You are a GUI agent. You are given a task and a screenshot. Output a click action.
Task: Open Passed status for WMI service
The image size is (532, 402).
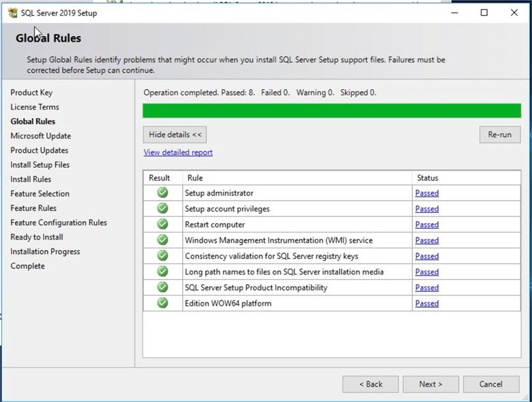click(427, 240)
